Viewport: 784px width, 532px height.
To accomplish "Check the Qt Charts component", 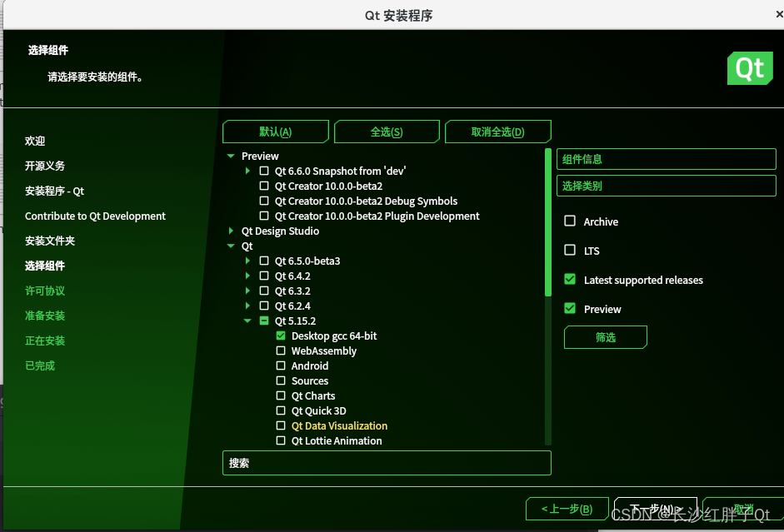I will click(281, 395).
